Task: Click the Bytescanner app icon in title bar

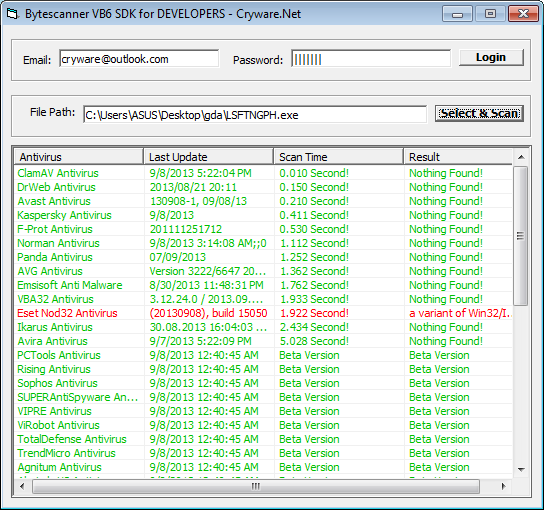Action: (12, 14)
